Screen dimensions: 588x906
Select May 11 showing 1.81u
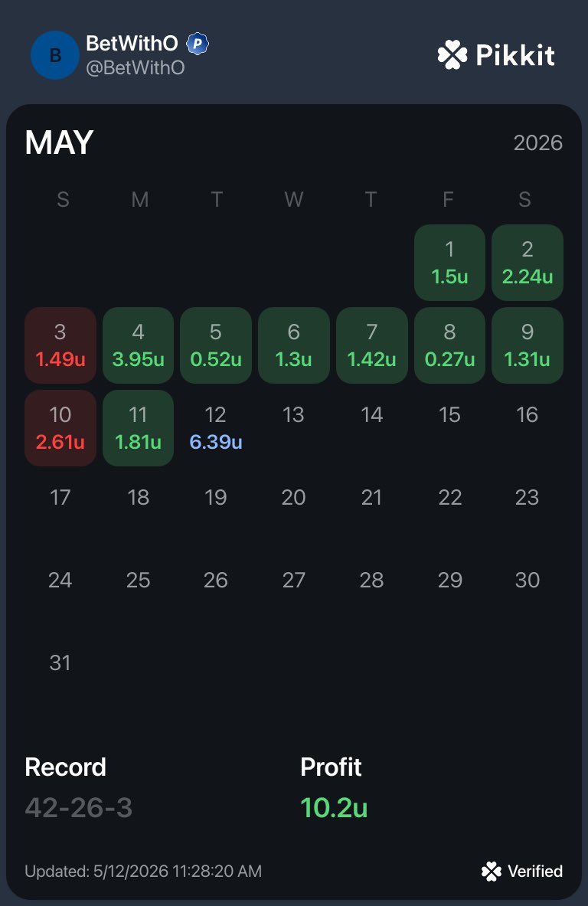click(x=138, y=427)
